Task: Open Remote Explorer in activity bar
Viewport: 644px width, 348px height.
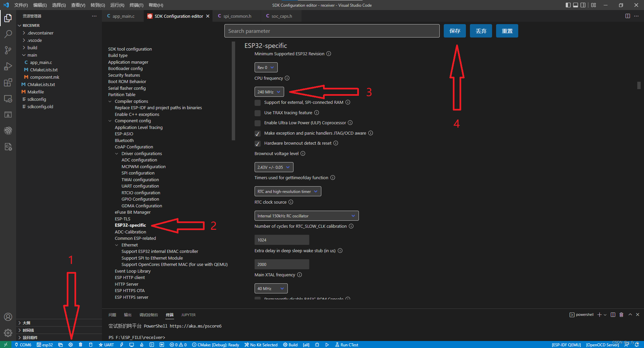Action: click(x=8, y=98)
